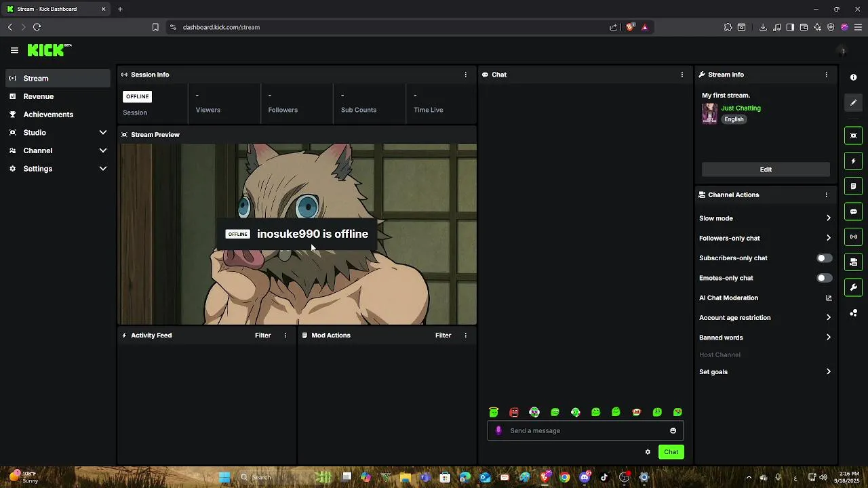Viewport: 868px width, 488px height.
Task: Open chat settings gear icon
Action: click(648, 452)
